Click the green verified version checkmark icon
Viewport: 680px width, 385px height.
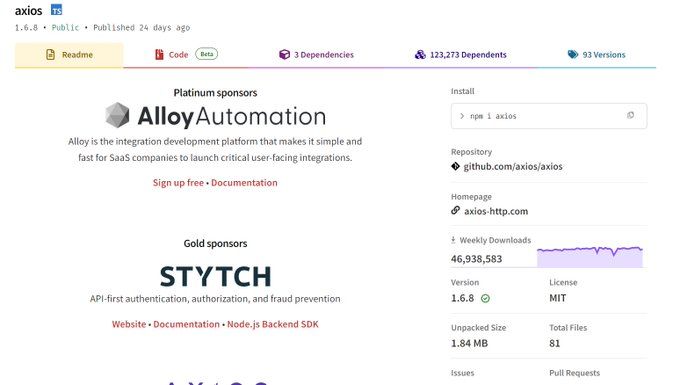pyautogui.click(x=485, y=298)
